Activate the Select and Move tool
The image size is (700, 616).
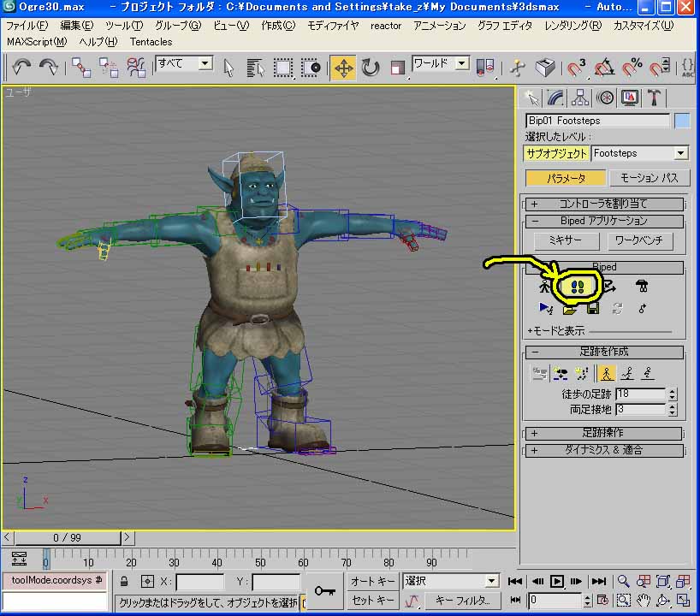tap(343, 68)
